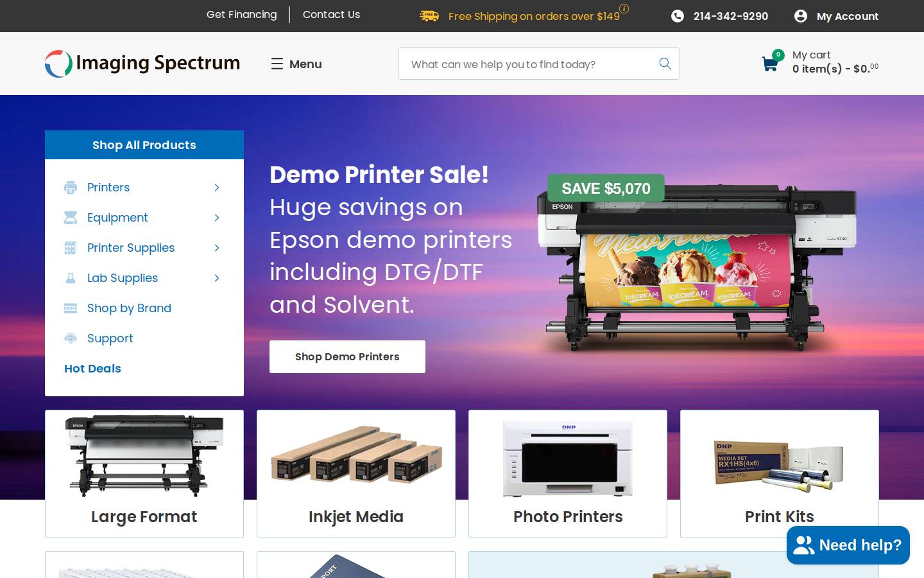Click the Equipment category icon

tap(71, 218)
